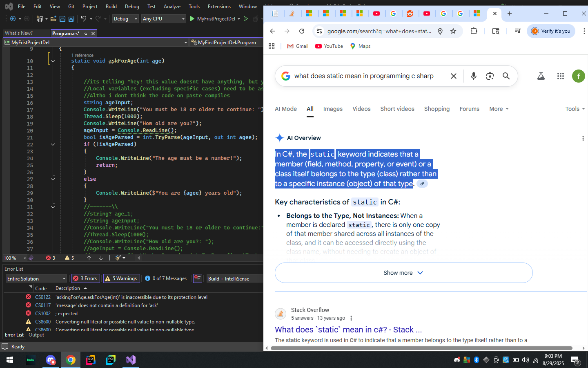Clear the Google search box text

(x=454, y=76)
